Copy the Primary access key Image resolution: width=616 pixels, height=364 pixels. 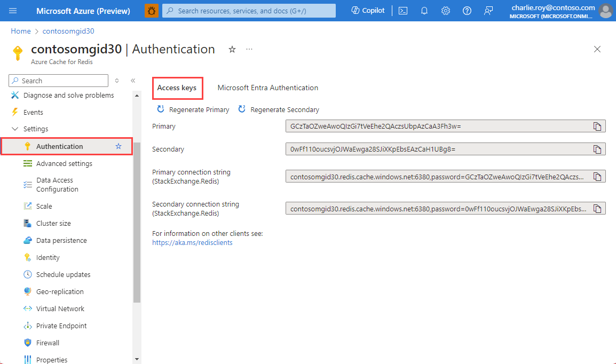pyautogui.click(x=597, y=126)
